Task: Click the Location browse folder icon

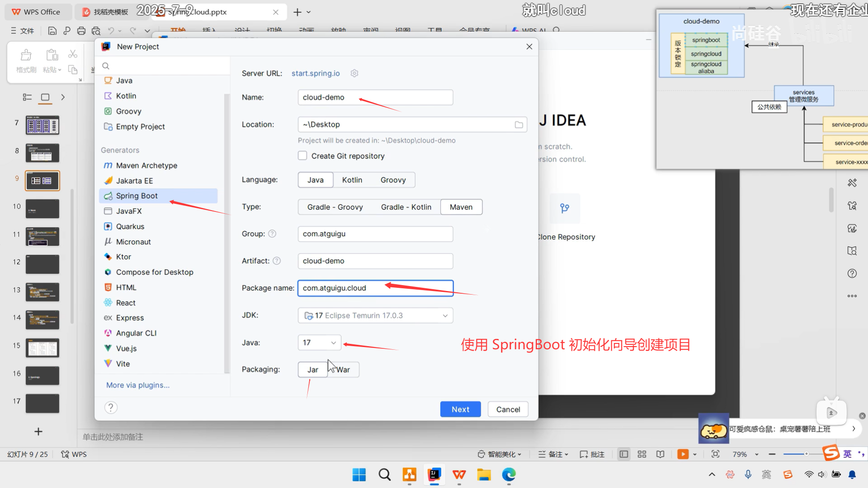Action: click(519, 125)
